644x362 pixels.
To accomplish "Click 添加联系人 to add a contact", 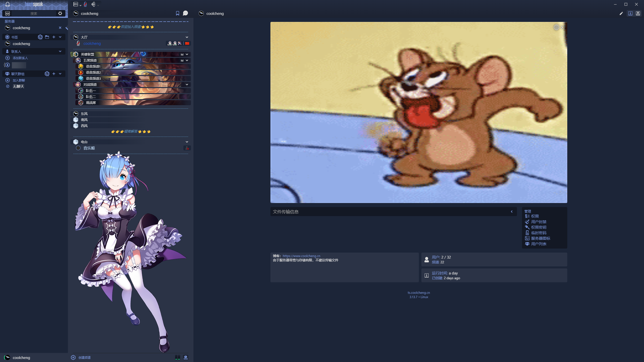I will coord(20,58).
